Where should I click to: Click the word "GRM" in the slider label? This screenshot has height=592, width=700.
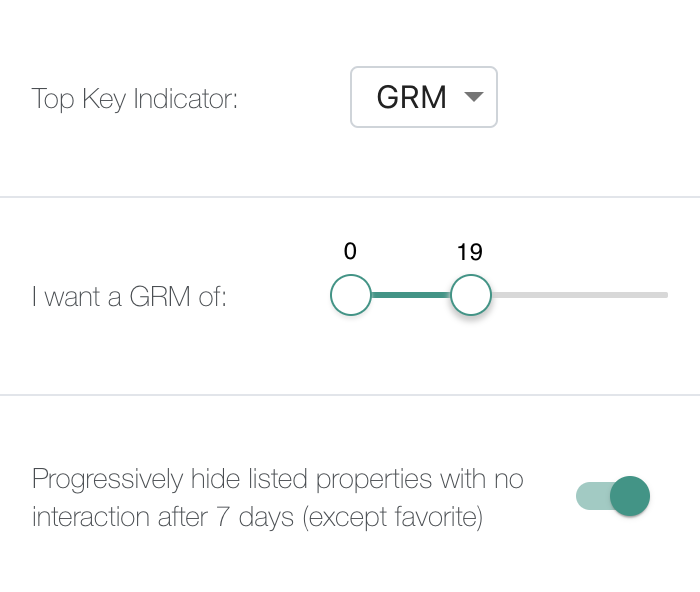click(156, 297)
